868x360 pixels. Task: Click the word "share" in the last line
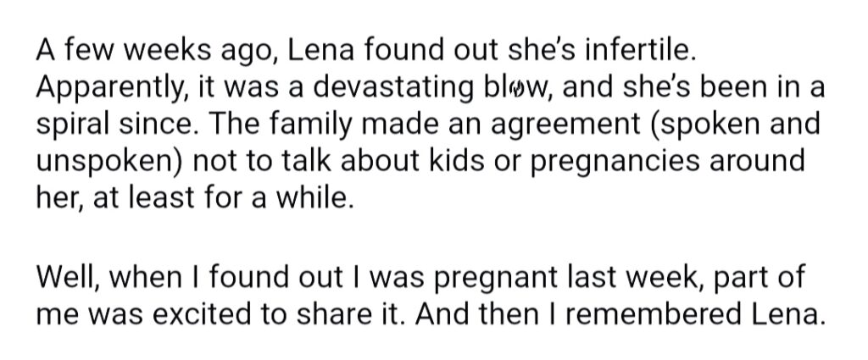pos(326,314)
